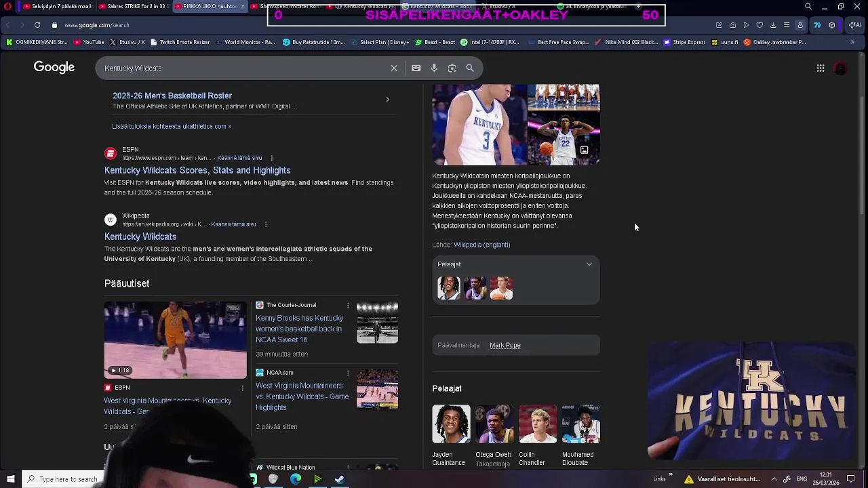868x488 pixels.
Task: Open Opera player icon in address bar
Action: (x=746, y=25)
